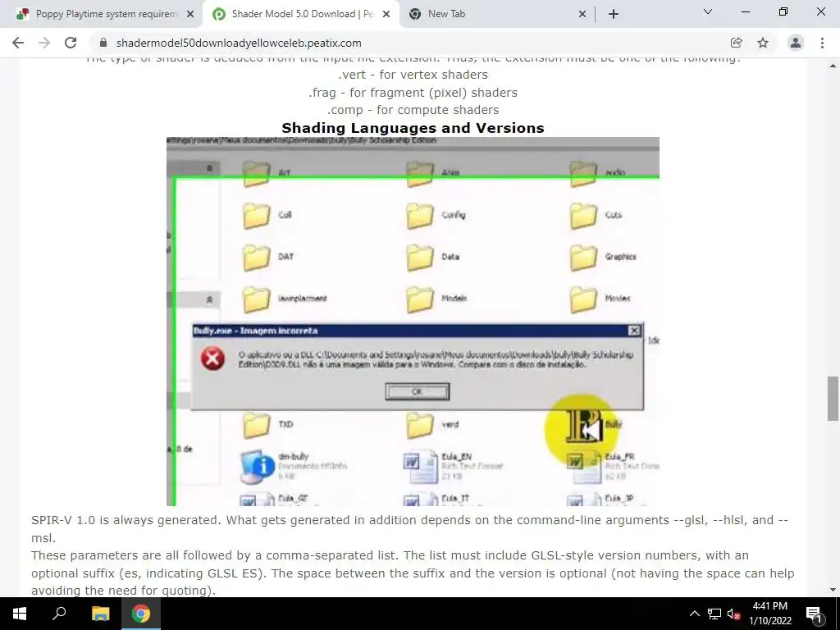Click the scrollbar down arrow
This screenshot has width=840, height=630.
(x=833, y=590)
